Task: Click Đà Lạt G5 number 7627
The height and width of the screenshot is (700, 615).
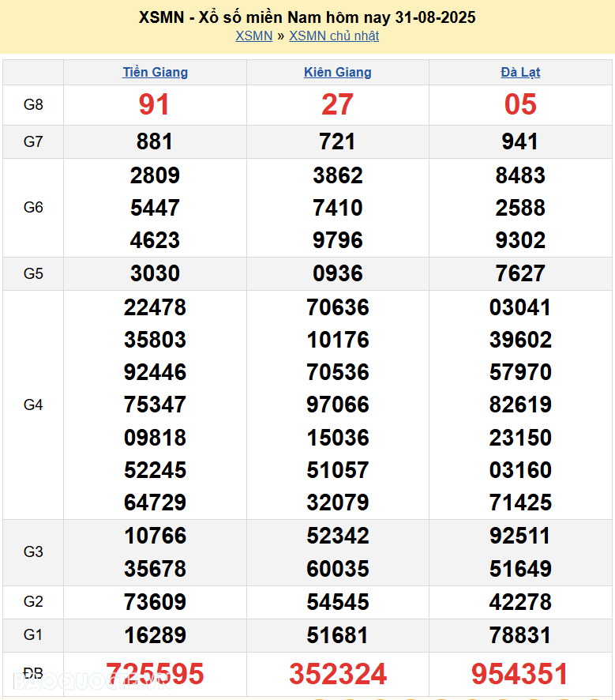Action: (520, 273)
